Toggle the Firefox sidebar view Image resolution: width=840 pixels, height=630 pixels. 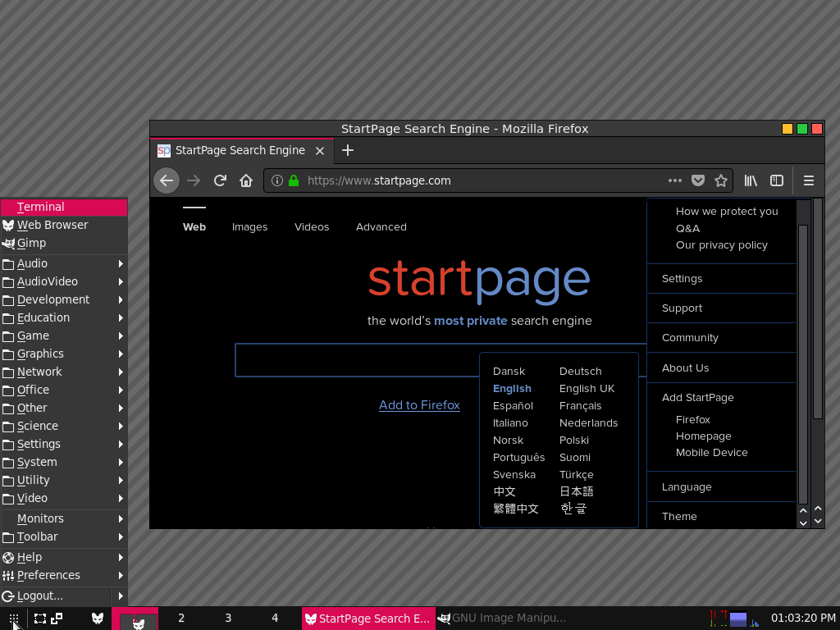[x=777, y=180]
